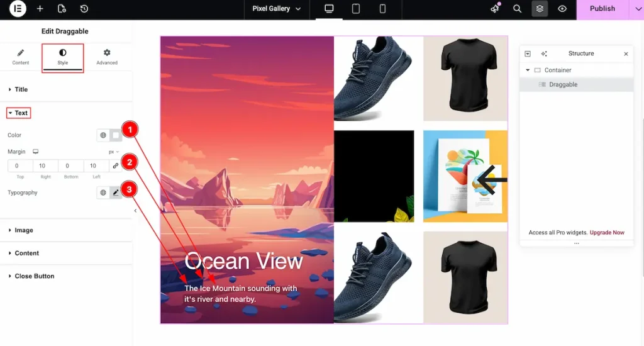
Task: Toggle preview mode eye icon
Action: coord(562,9)
